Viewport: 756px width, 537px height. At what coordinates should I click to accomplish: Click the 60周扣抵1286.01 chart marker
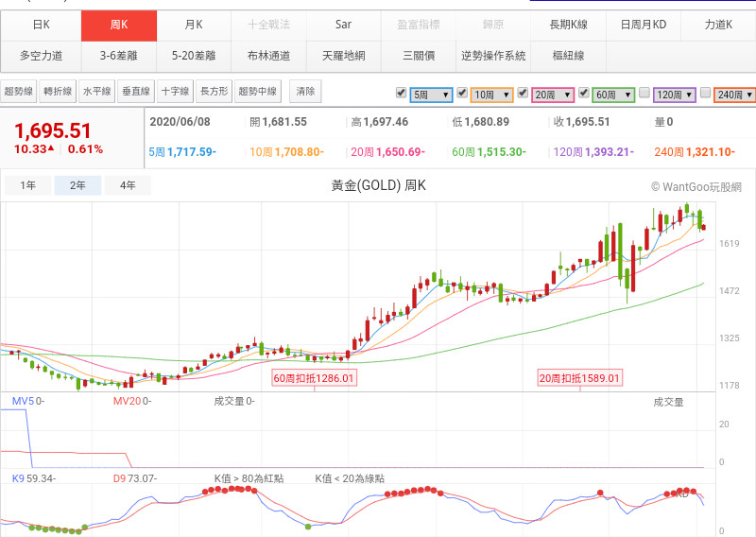pyautogui.click(x=314, y=378)
